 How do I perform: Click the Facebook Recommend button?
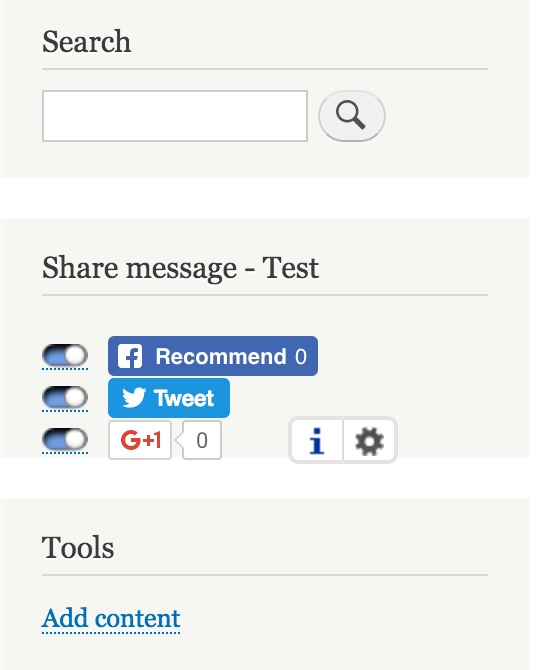coord(213,356)
